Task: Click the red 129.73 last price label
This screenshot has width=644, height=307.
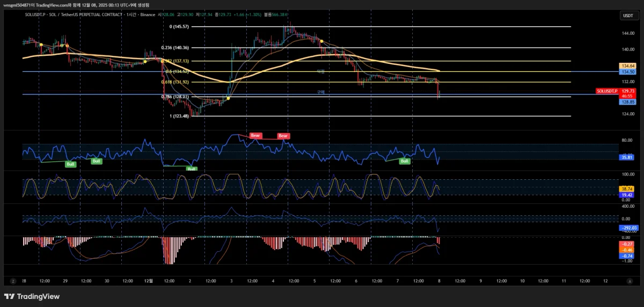Action: click(x=628, y=92)
